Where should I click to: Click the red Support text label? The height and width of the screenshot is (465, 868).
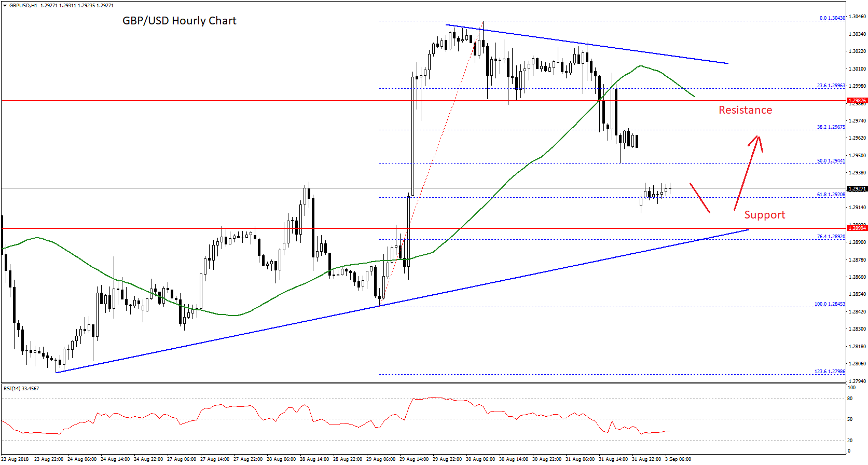764,215
